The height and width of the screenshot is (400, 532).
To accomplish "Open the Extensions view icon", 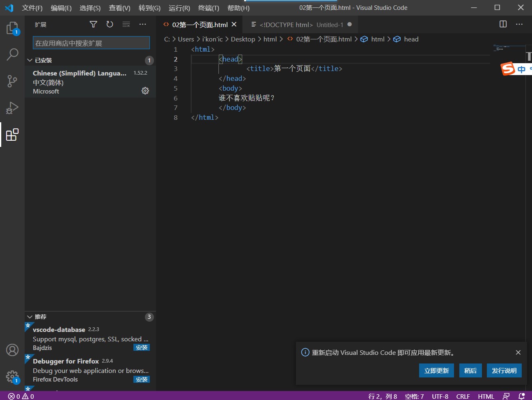I will point(12,135).
